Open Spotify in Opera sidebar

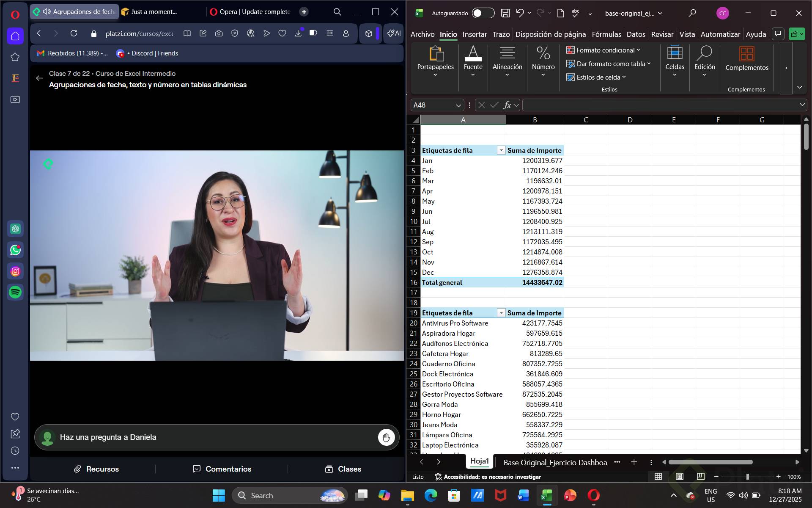point(16,292)
